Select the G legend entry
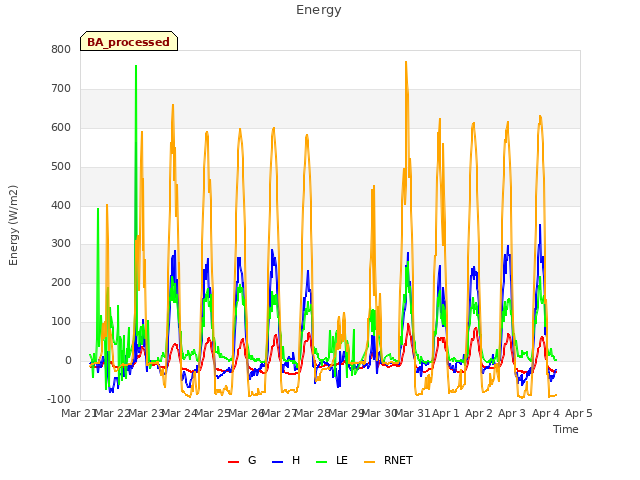640x480 pixels. (x=242, y=460)
